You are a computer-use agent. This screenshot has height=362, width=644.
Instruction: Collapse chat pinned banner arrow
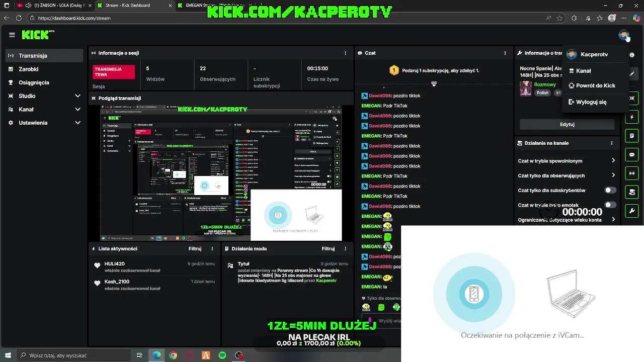click(434, 84)
